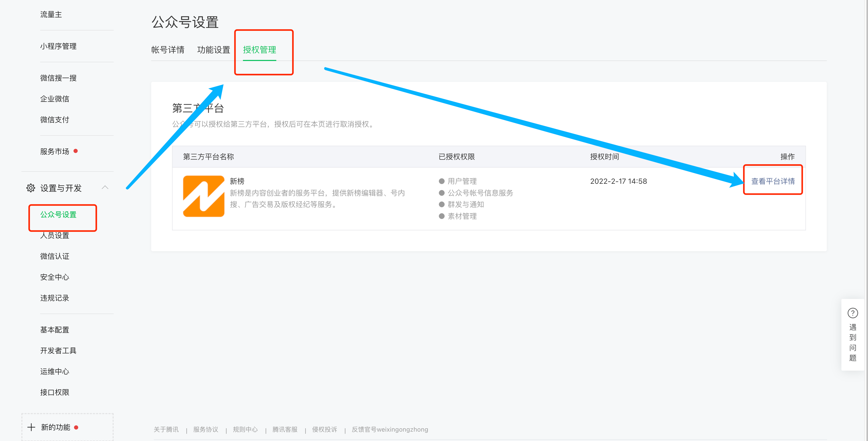Click the help question mark icon
Screen dimensions: 868x441
pyautogui.click(x=853, y=313)
